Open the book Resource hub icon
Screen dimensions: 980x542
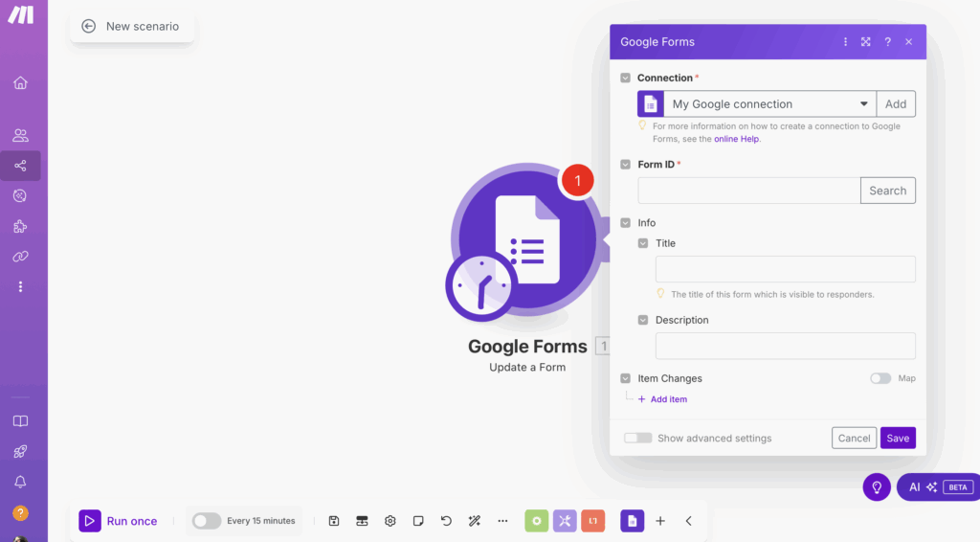click(21, 420)
